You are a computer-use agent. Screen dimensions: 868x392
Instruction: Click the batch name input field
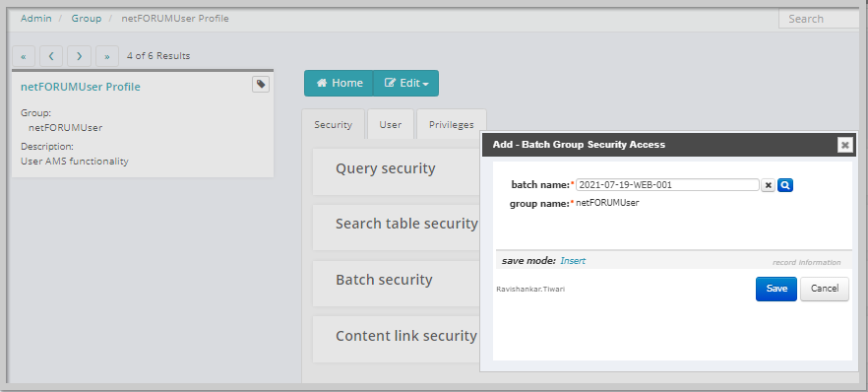[667, 185]
